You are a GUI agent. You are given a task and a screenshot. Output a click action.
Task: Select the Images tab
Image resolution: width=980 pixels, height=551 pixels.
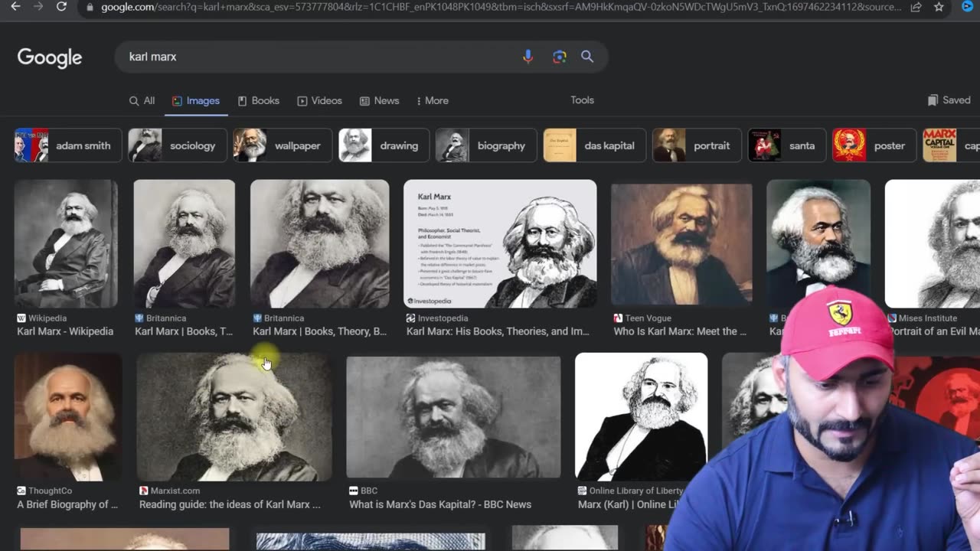[x=196, y=101]
